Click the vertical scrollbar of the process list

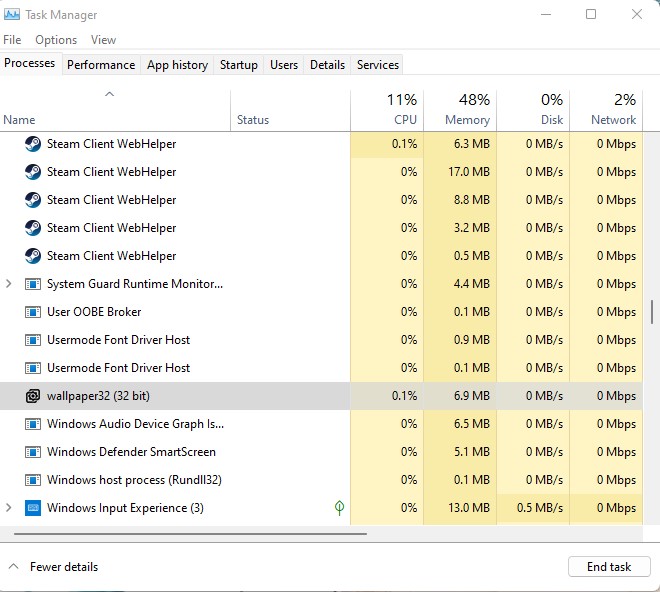pos(653,311)
